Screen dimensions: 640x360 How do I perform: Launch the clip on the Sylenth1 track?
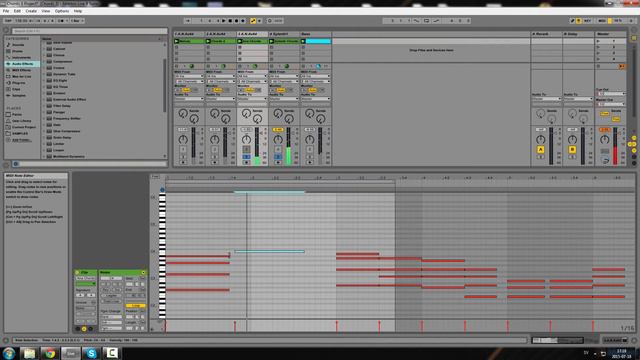click(x=271, y=41)
